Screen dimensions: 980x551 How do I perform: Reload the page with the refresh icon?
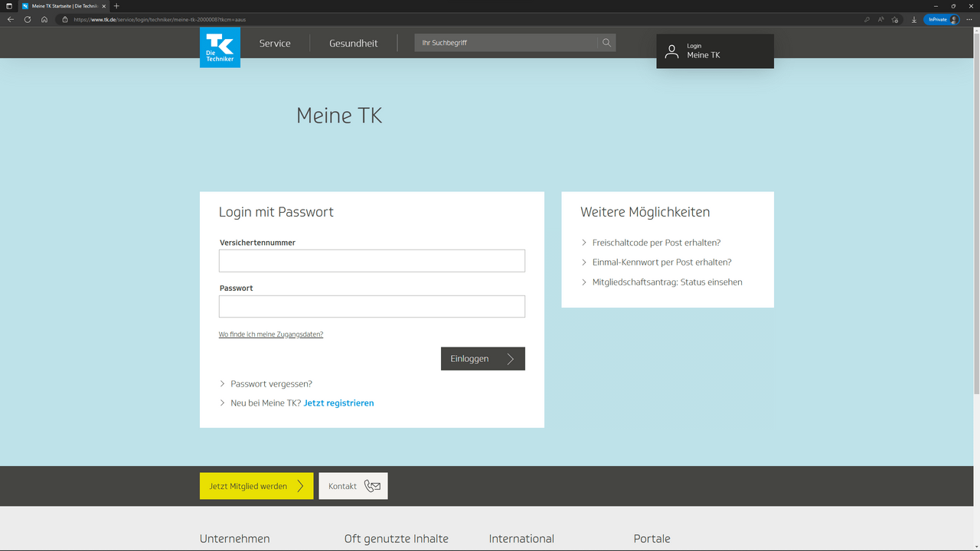click(28, 19)
